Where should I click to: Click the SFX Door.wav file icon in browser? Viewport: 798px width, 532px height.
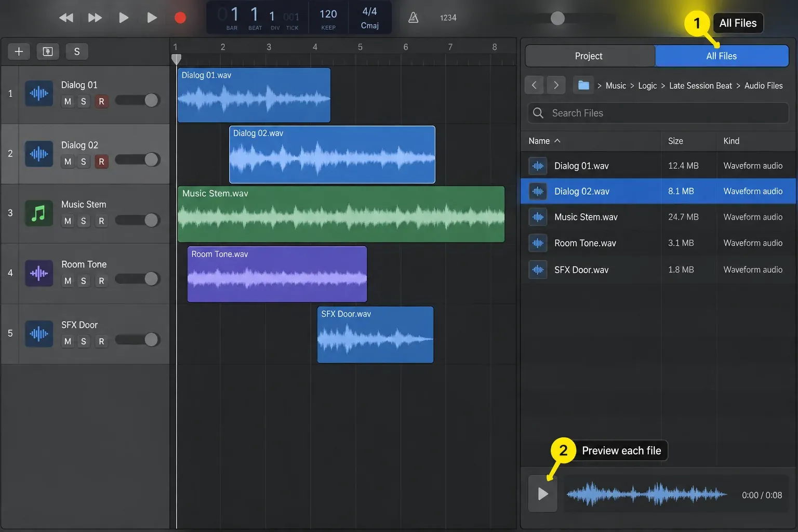tap(538, 270)
